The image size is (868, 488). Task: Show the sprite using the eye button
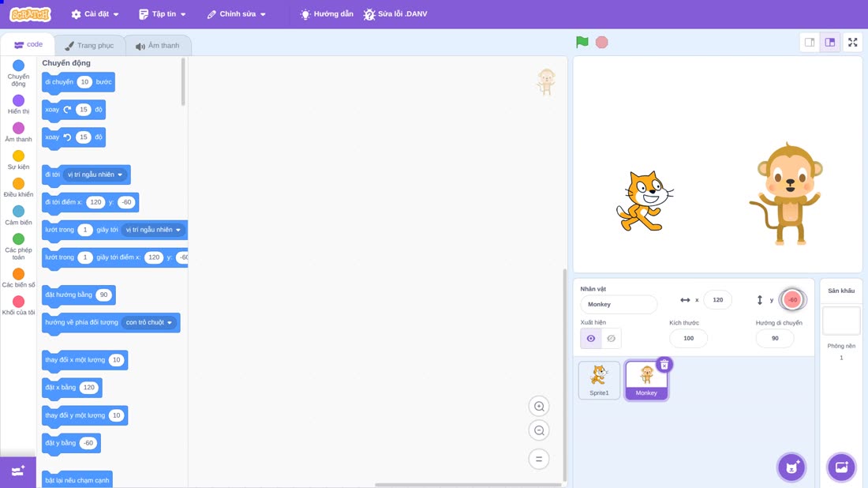pyautogui.click(x=591, y=339)
